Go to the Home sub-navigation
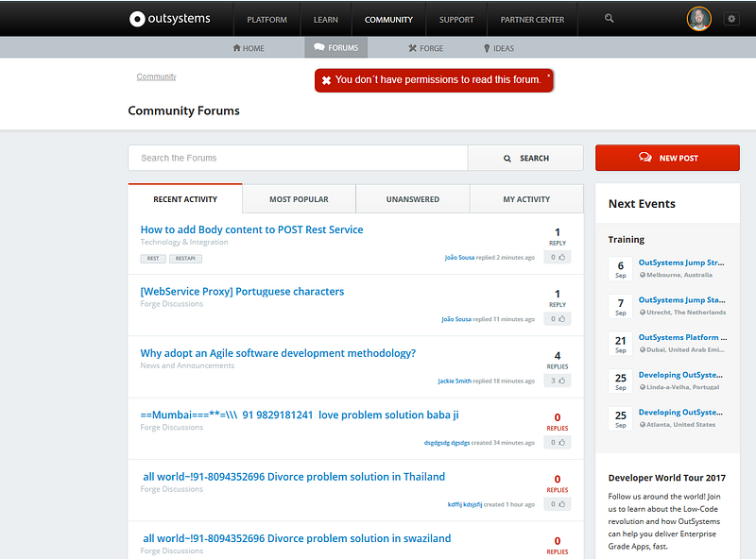Image resolution: width=756 pixels, height=559 pixels. (x=249, y=48)
